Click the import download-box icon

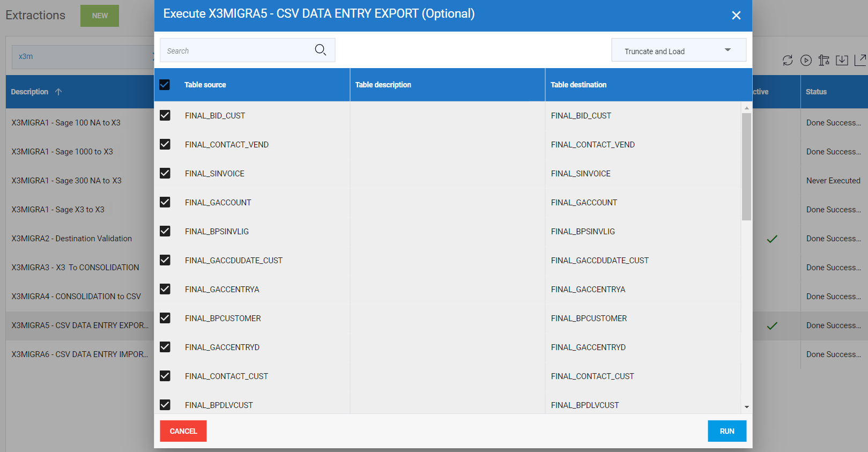[842, 61]
